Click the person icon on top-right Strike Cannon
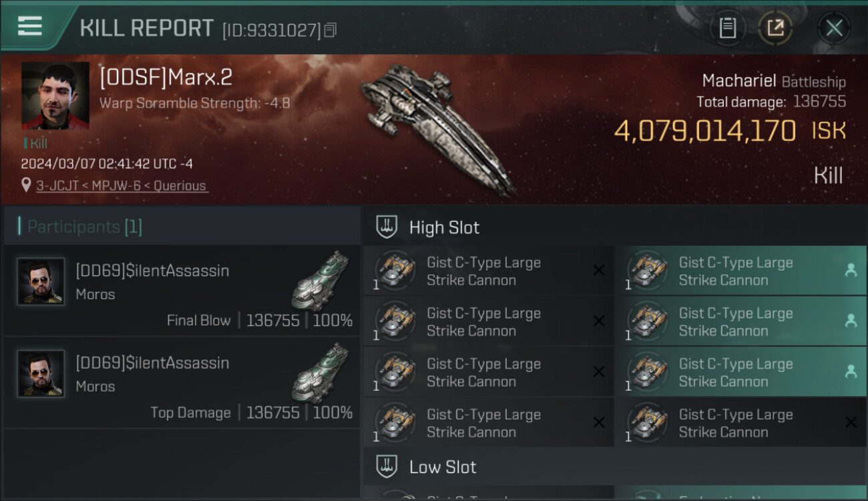 point(851,270)
